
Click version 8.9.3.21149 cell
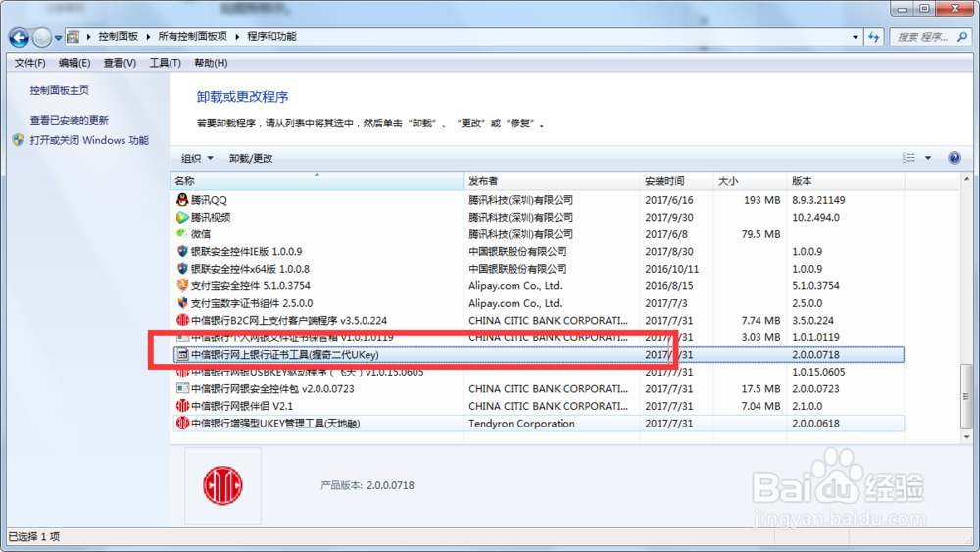[x=818, y=200]
